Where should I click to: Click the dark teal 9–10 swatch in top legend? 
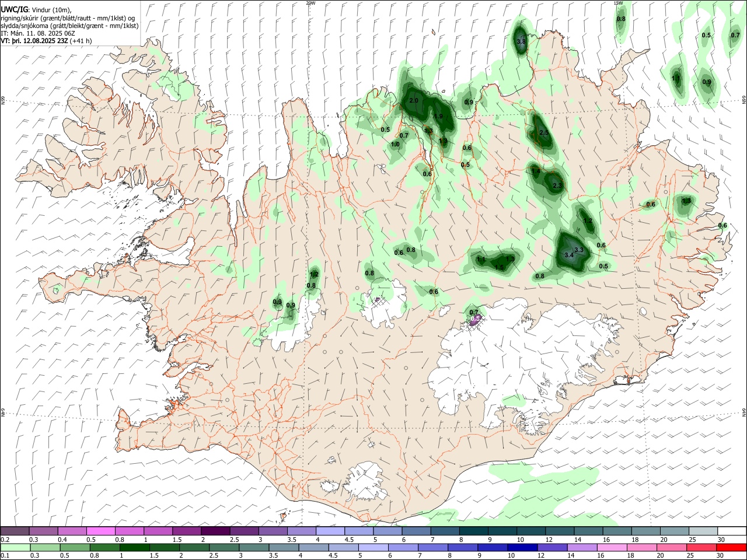pos(502,531)
